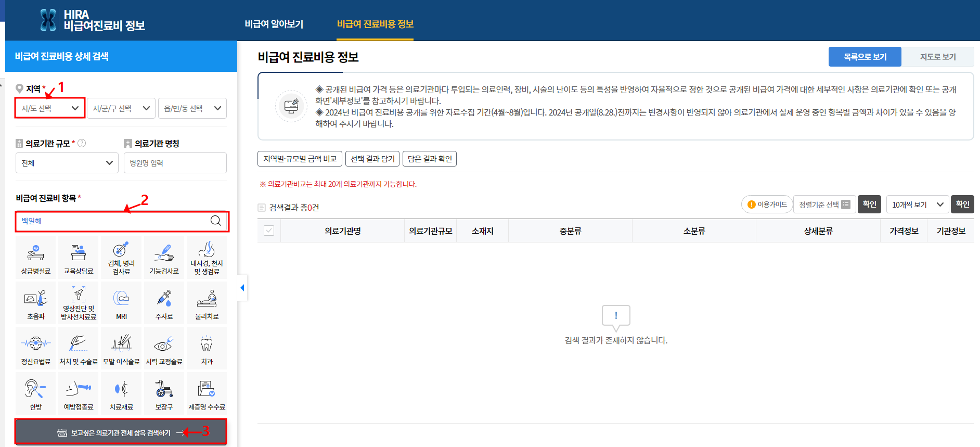
Task: Choose the 초음파 category icon
Action: [x=35, y=303]
